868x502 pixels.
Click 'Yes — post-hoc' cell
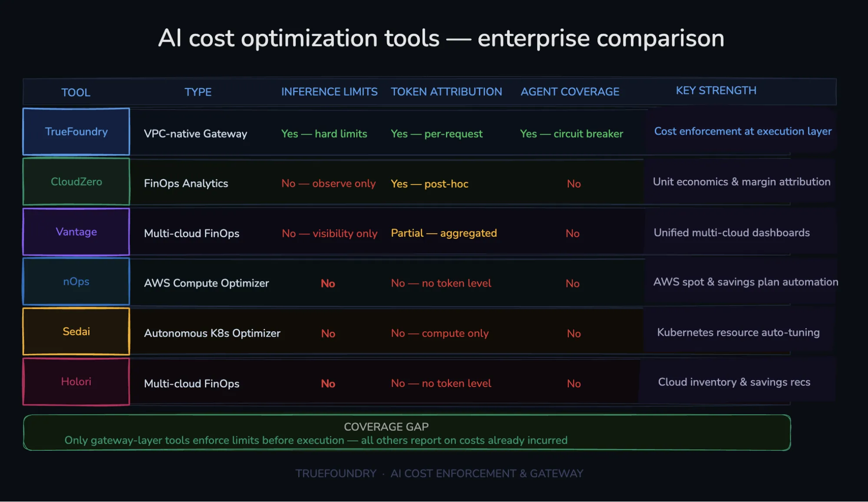tap(429, 184)
